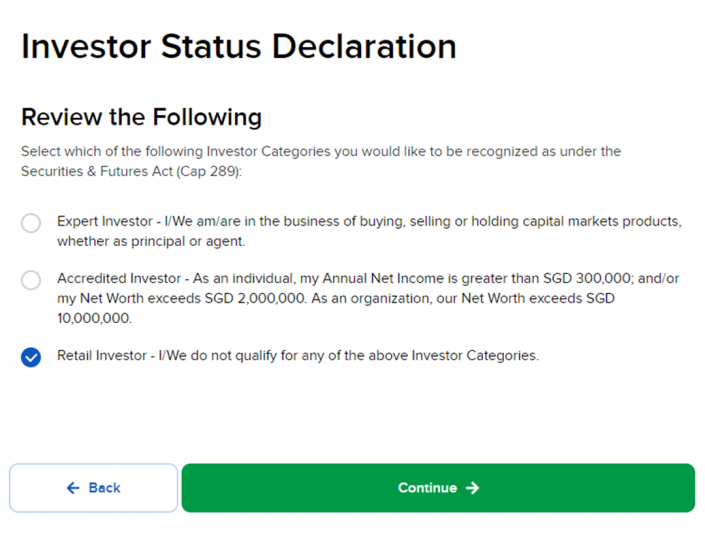Click the Retail Investor description label
This screenshot has height=537, width=705.
click(x=297, y=355)
